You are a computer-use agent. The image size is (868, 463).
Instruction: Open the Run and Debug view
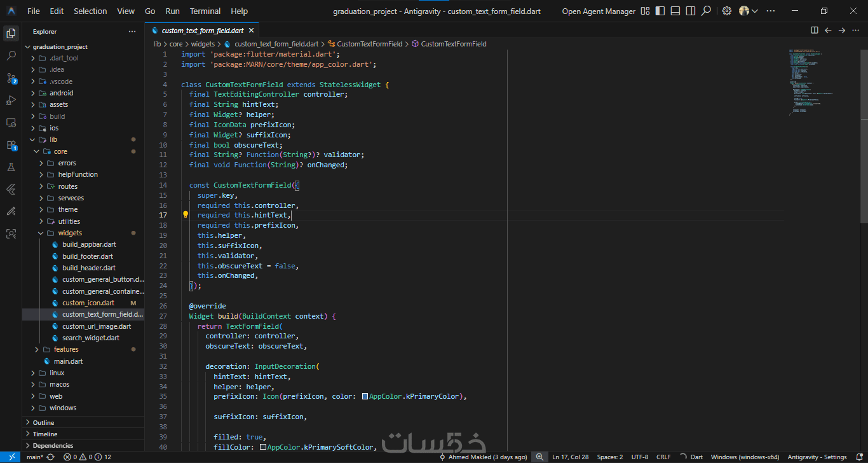click(11, 100)
